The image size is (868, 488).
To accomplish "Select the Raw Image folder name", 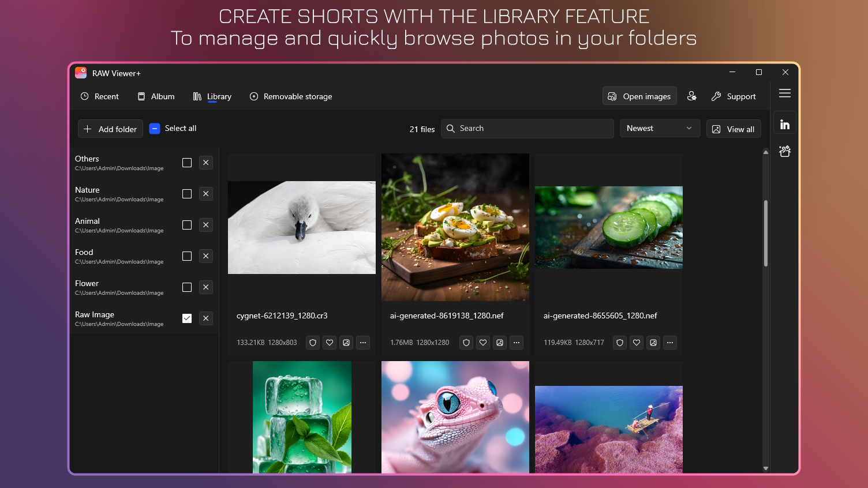I will 95,314.
